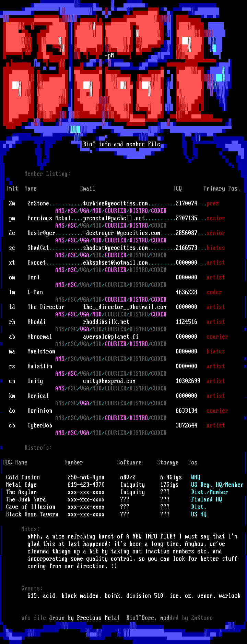The height and width of the screenshot is (644, 247).
Task: Click the "Notes:" section heading
Action: [x=30, y=529]
